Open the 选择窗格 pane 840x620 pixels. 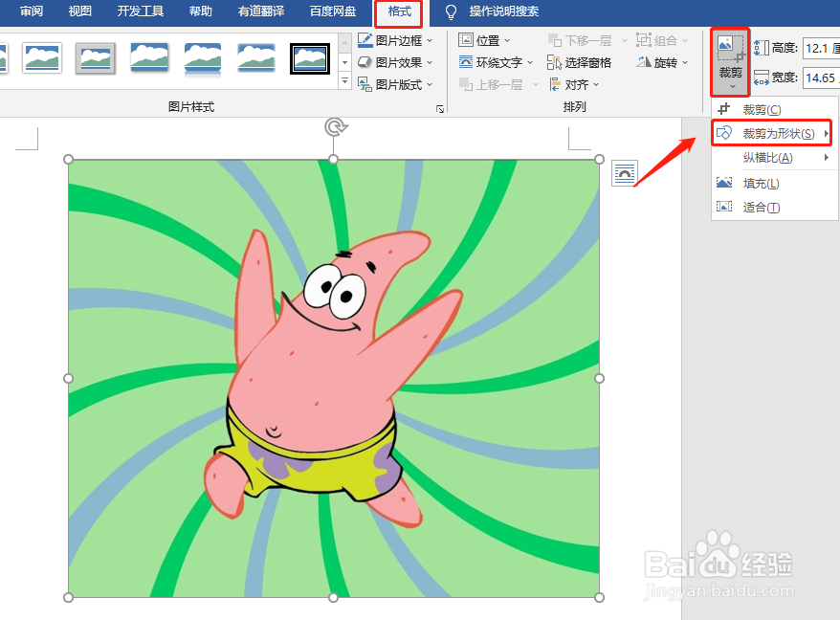point(580,62)
